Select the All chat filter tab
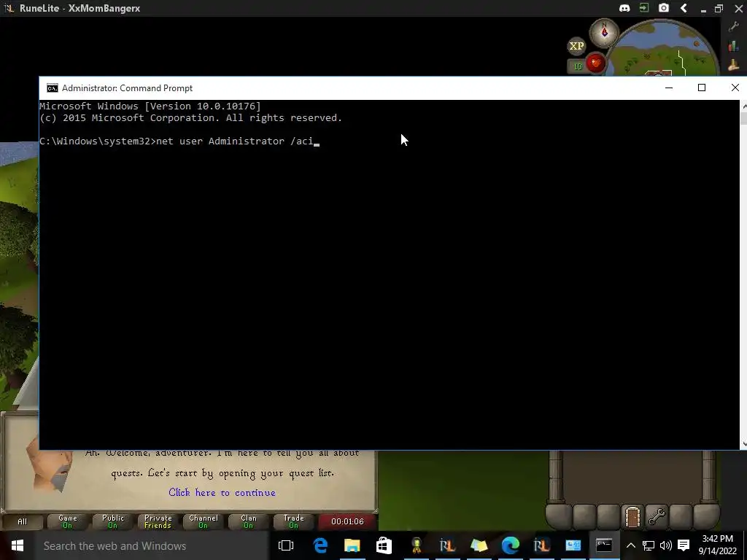Image resolution: width=747 pixels, height=560 pixels. coord(23,521)
